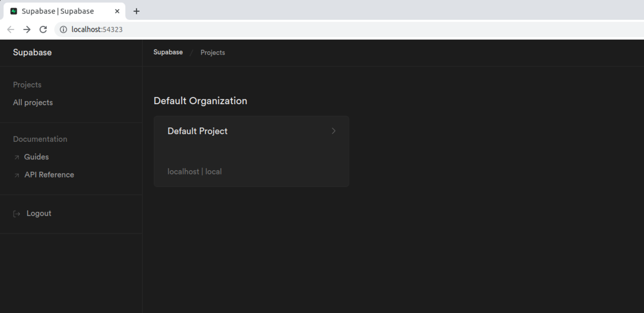The width and height of the screenshot is (644, 313).
Task: Click the Documentation section label
Action: [40, 139]
